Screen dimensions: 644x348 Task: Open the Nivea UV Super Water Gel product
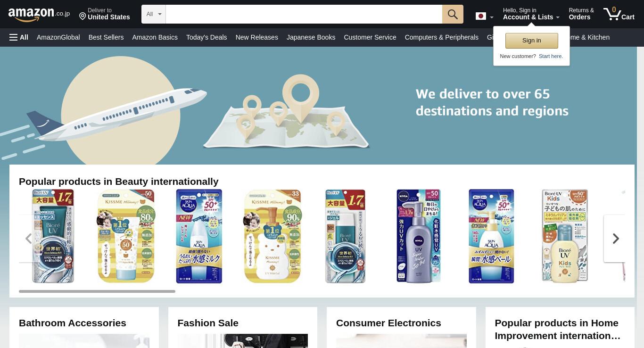click(418, 236)
